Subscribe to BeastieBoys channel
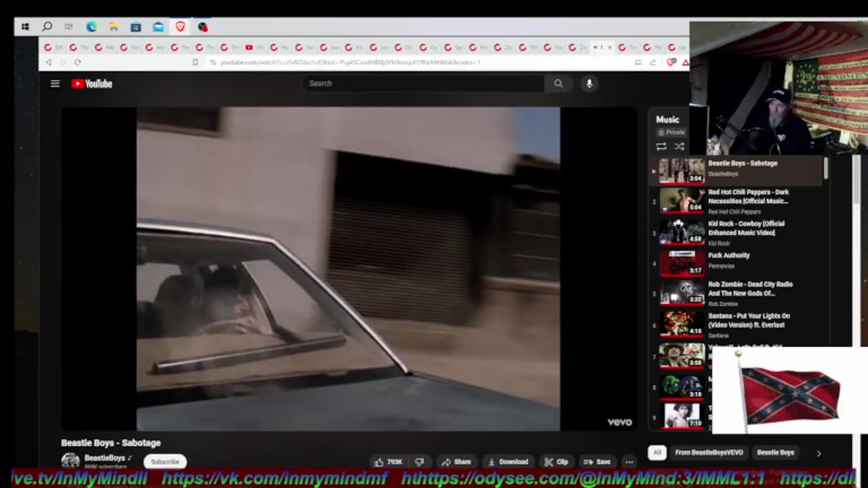This screenshot has height=488, width=868. pos(165,462)
